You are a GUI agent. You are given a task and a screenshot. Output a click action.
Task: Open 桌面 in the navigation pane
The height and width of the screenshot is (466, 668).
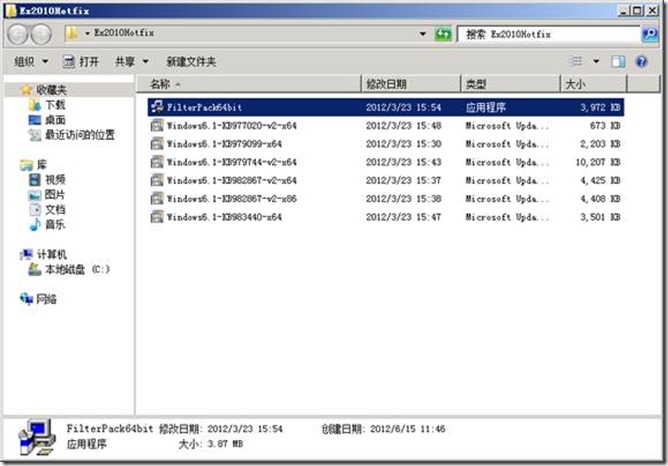click(x=55, y=120)
